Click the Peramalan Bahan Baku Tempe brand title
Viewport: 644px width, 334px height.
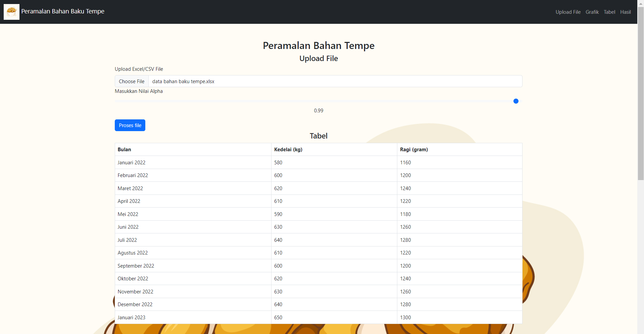click(x=63, y=11)
